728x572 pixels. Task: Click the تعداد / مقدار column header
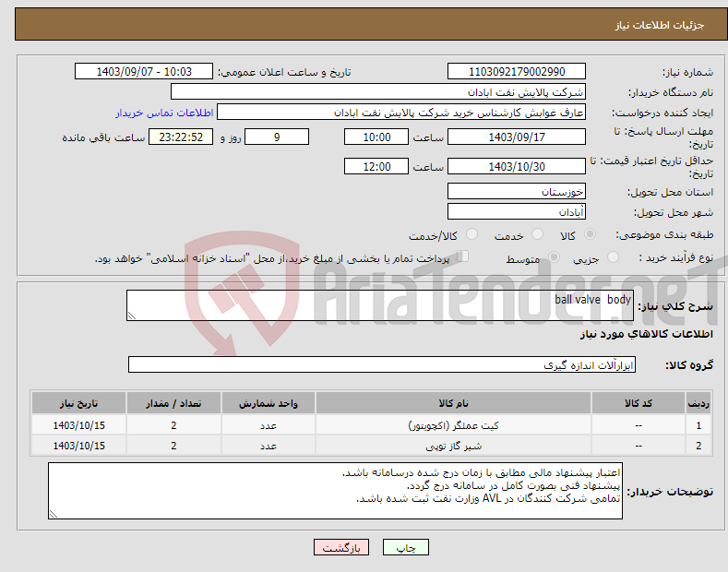tap(173, 403)
